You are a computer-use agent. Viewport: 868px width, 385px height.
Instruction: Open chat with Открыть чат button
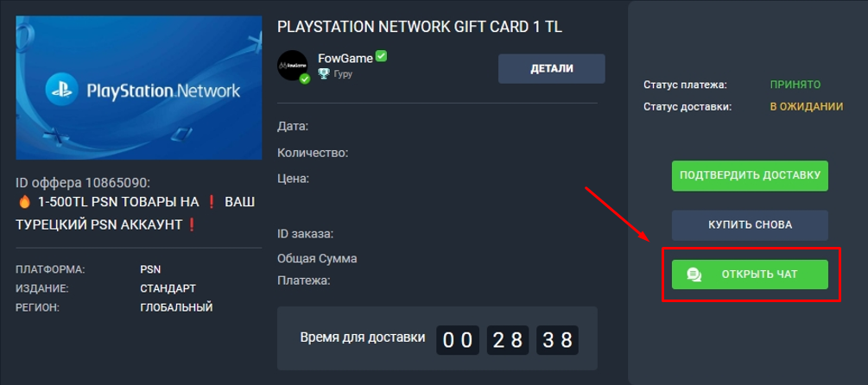(750, 275)
